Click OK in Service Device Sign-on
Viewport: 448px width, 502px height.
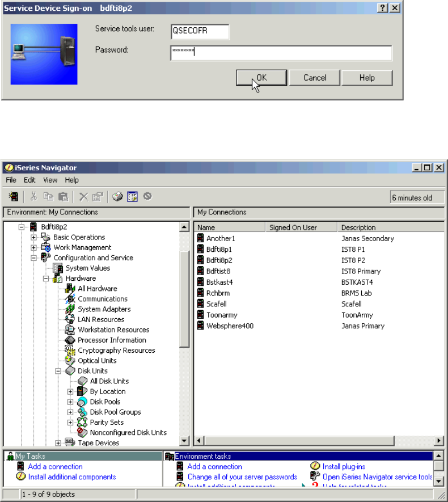[261, 78]
